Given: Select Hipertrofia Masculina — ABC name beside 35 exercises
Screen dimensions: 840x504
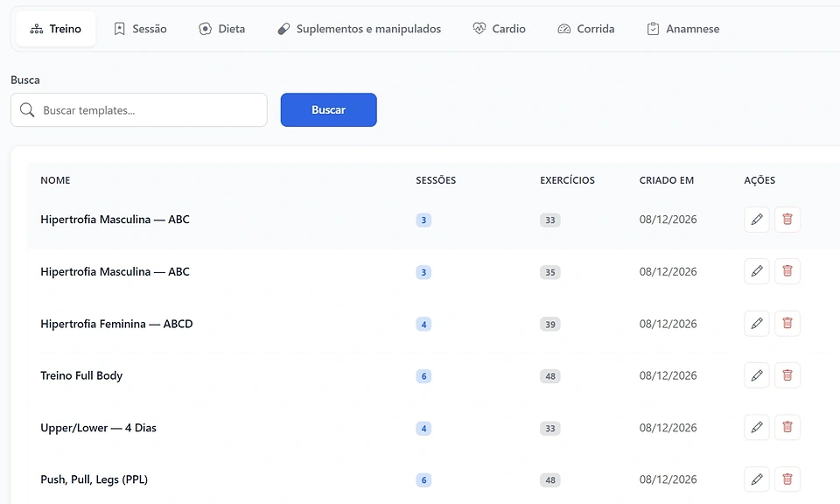Looking at the screenshot, I should tap(115, 271).
